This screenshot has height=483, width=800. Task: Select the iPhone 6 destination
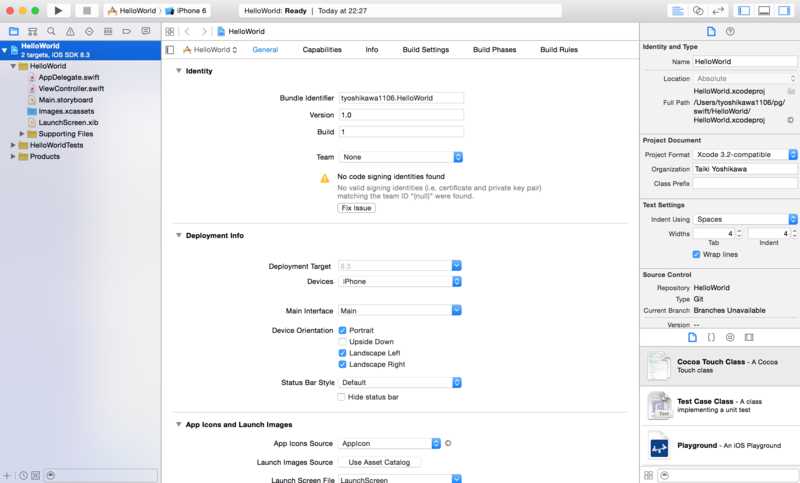pos(186,11)
